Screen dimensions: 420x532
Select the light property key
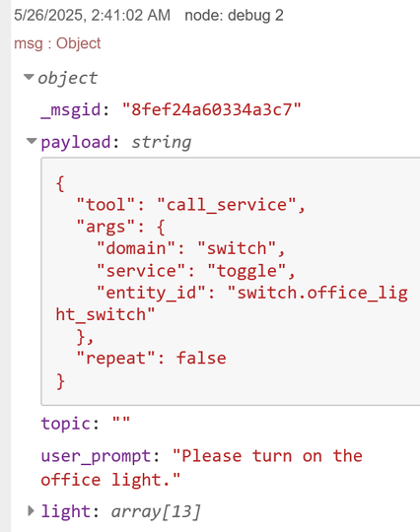click(x=66, y=511)
